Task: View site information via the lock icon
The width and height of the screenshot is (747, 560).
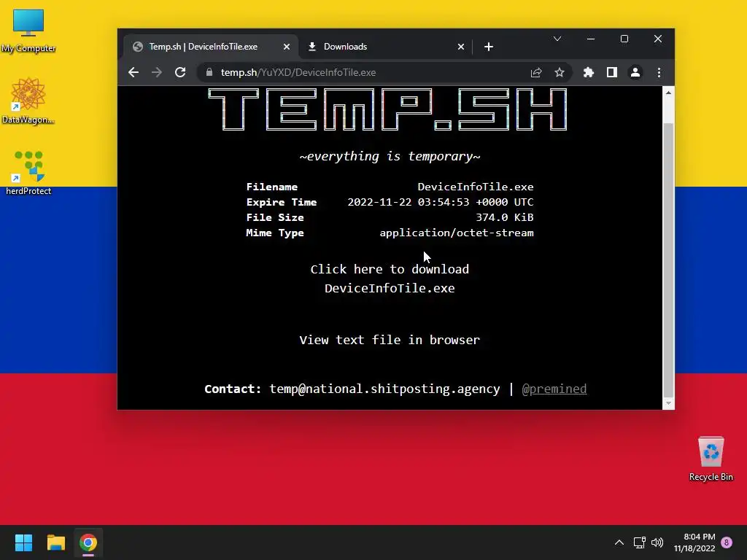Action: [x=209, y=72]
